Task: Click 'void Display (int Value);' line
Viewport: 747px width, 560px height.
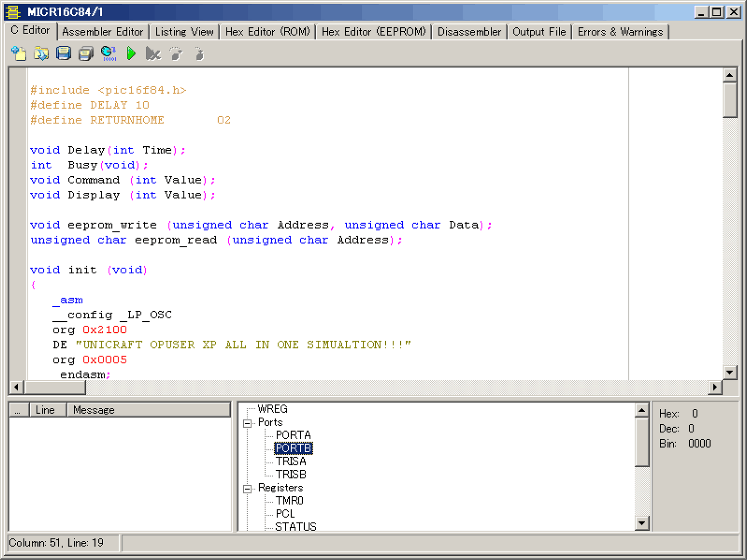Action: [123, 195]
